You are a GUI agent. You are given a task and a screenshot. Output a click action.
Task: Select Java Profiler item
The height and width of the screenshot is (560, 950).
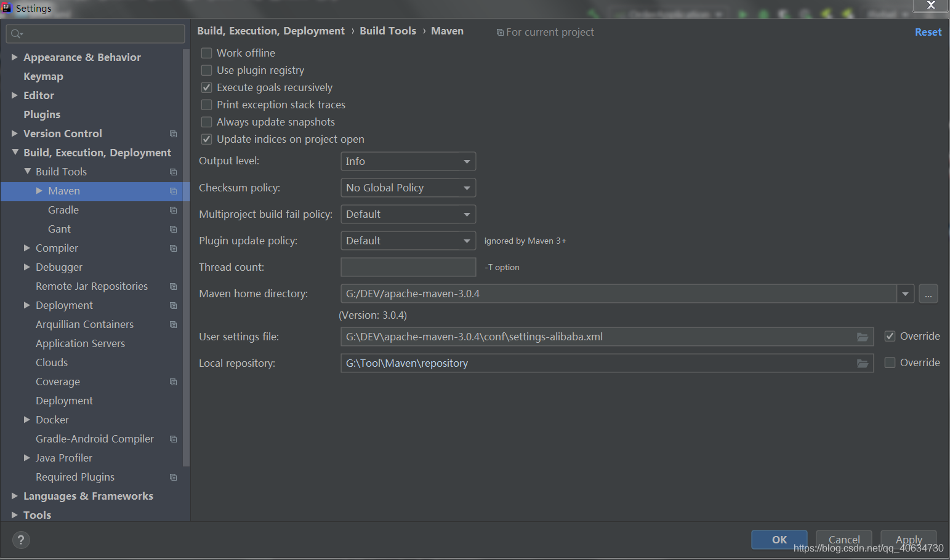pyautogui.click(x=64, y=458)
